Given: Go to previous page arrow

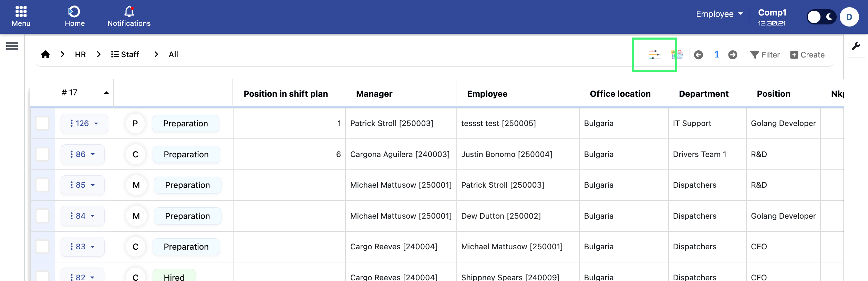Looking at the screenshot, I should tap(698, 55).
